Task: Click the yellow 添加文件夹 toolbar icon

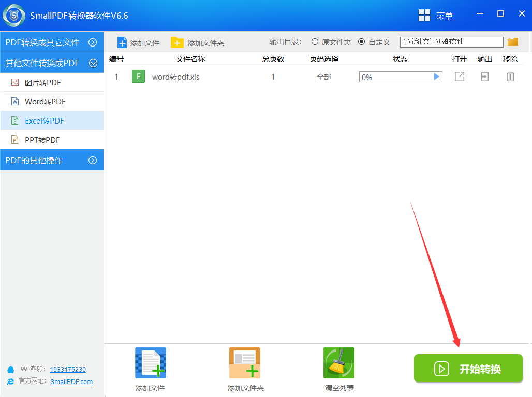Action: click(177, 43)
